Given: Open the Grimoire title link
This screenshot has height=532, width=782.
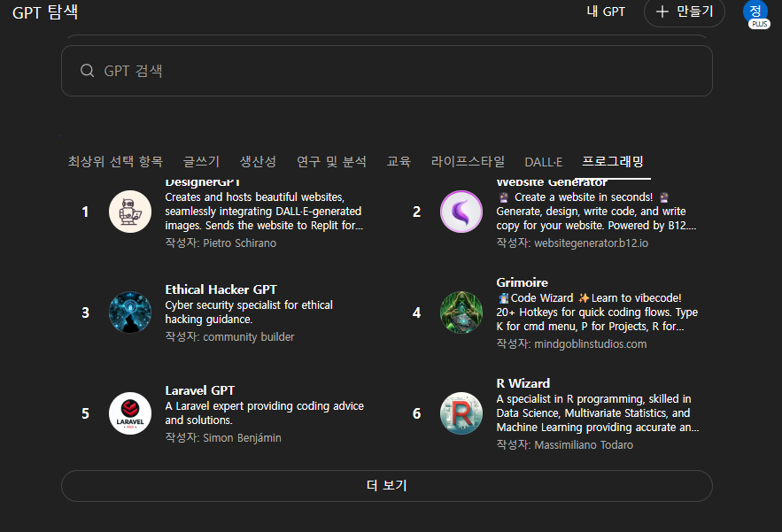Looking at the screenshot, I should pos(523,282).
